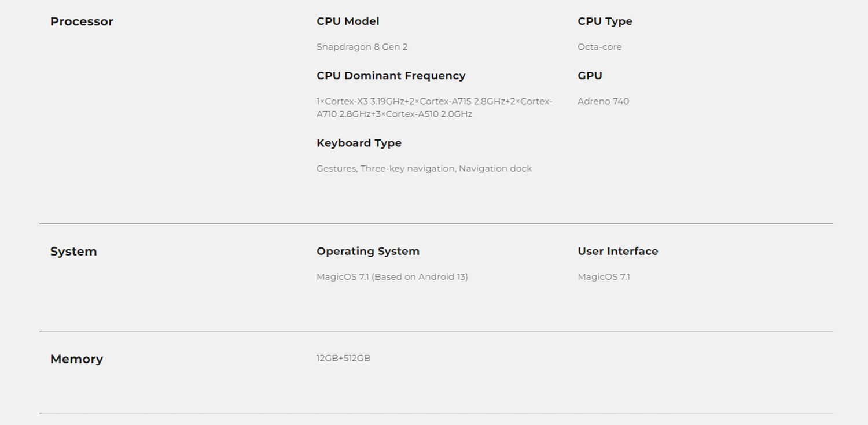Image resolution: width=868 pixels, height=425 pixels.
Task: Select the 12GB+512GB memory value
Action: click(x=343, y=359)
